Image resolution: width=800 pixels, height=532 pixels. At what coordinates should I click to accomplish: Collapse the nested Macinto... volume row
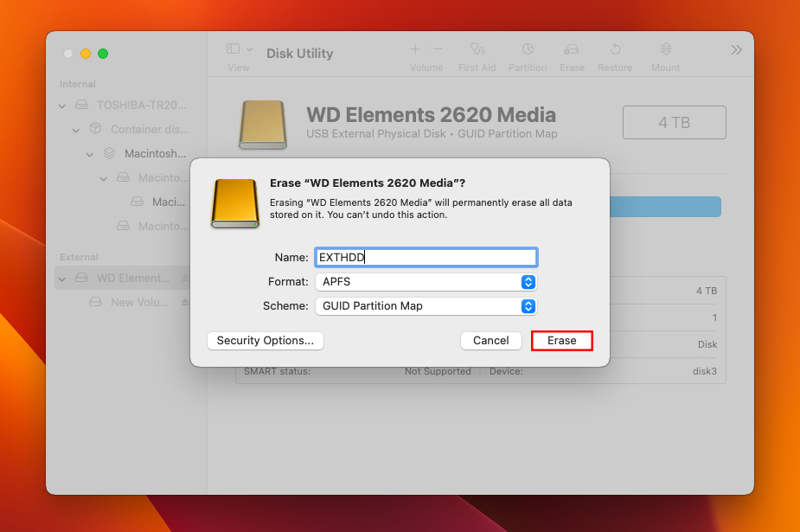pos(104,178)
